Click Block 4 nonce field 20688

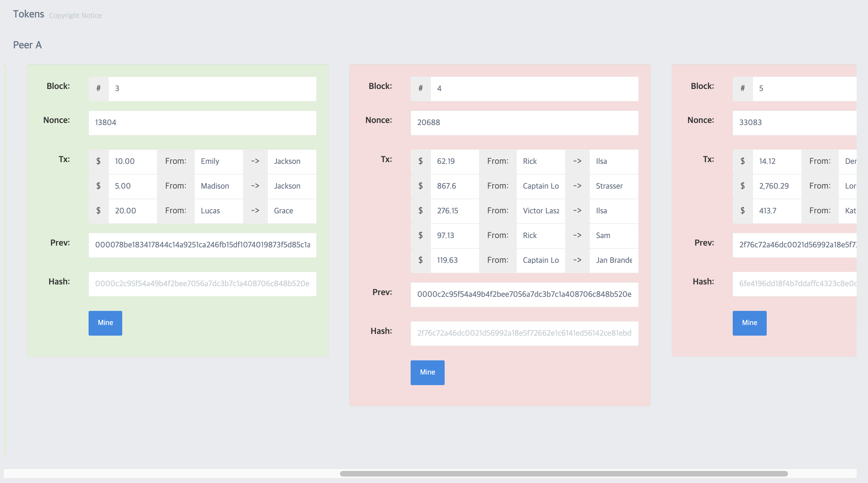click(x=524, y=123)
